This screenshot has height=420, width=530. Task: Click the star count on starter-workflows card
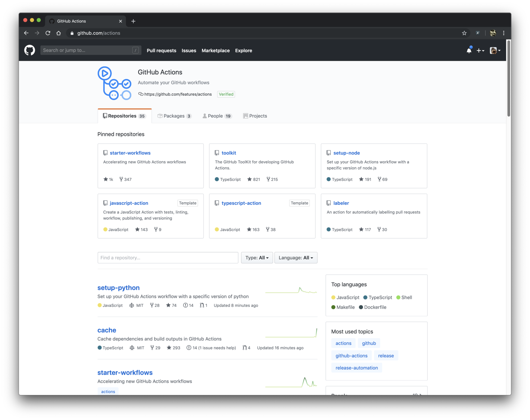tap(108, 179)
